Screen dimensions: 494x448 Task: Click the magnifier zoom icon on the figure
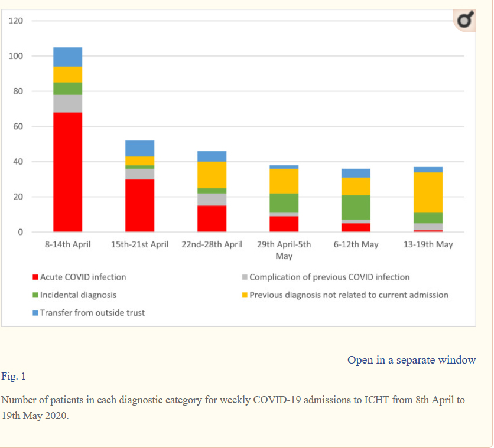[x=464, y=21]
